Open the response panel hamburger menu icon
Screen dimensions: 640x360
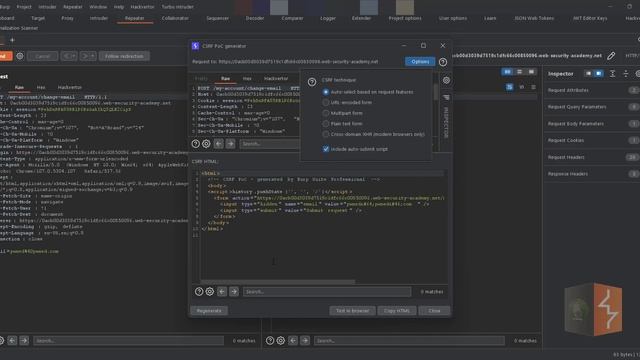click(533, 87)
